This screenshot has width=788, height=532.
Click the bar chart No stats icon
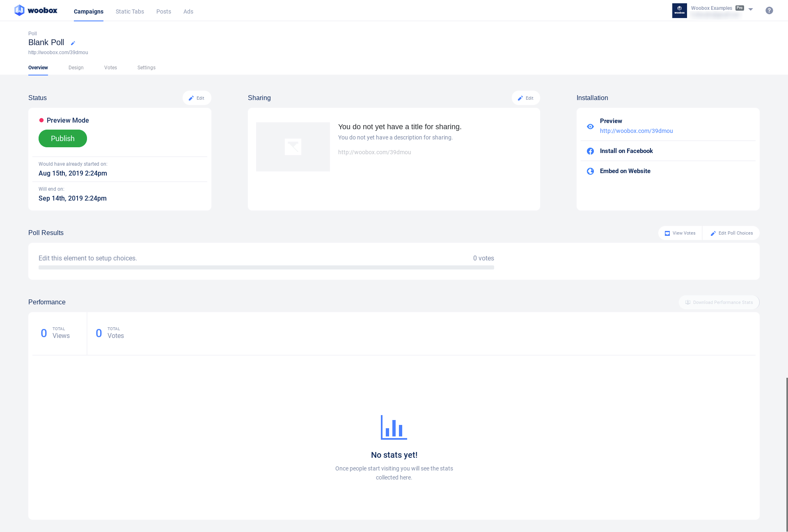coord(394,427)
